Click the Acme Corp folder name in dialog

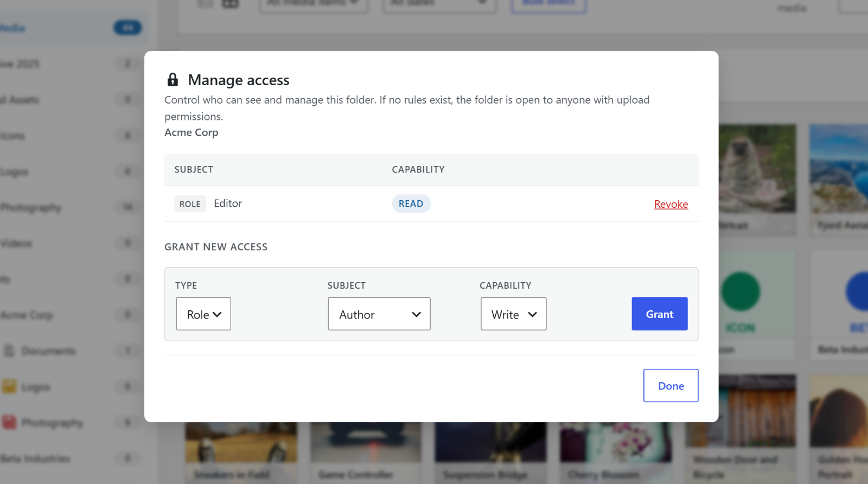(x=192, y=132)
